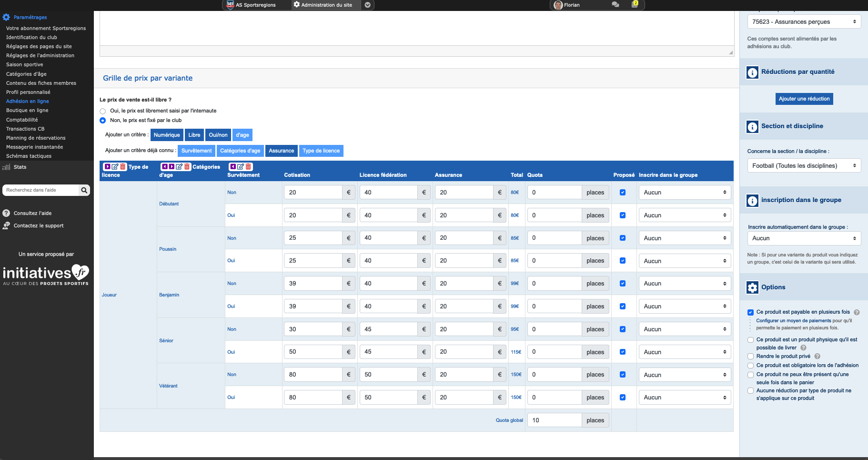
Task: Open the chat messages icon
Action: click(x=615, y=5)
